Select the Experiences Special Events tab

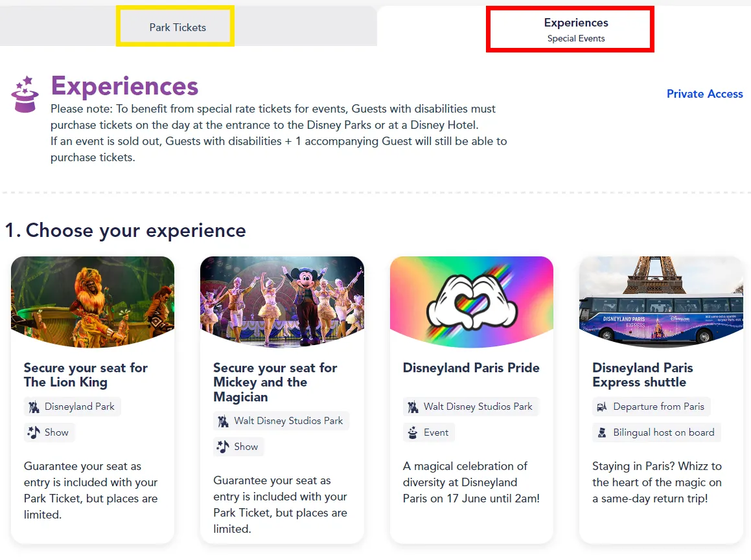point(575,30)
